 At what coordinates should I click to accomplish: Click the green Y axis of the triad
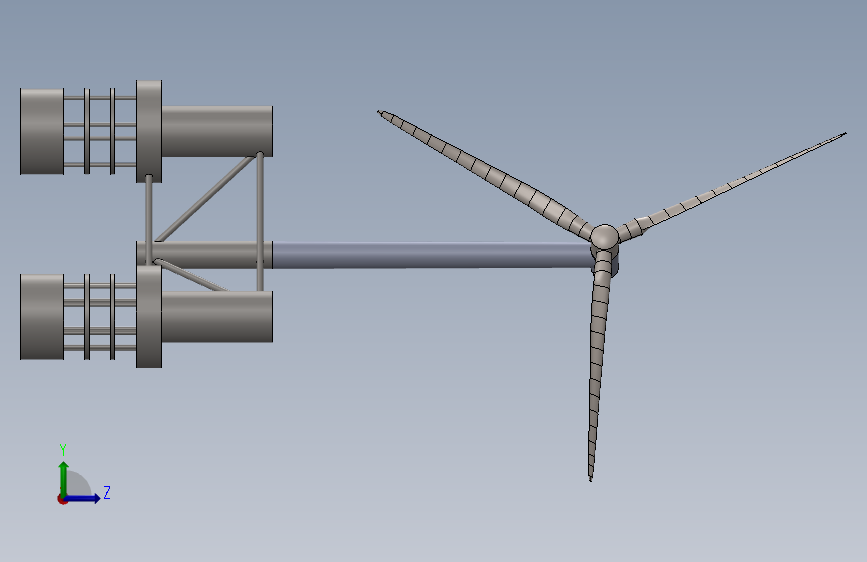(x=64, y=478)
